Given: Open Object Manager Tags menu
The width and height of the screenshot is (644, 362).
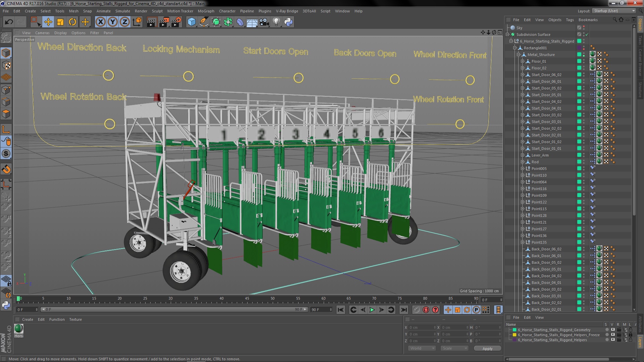Looking at the screenshot, I should click(x=570, y=20).
